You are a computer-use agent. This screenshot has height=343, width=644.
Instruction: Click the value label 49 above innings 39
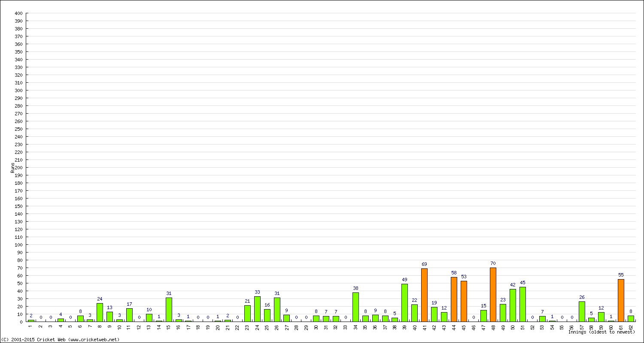coord(404,280)
